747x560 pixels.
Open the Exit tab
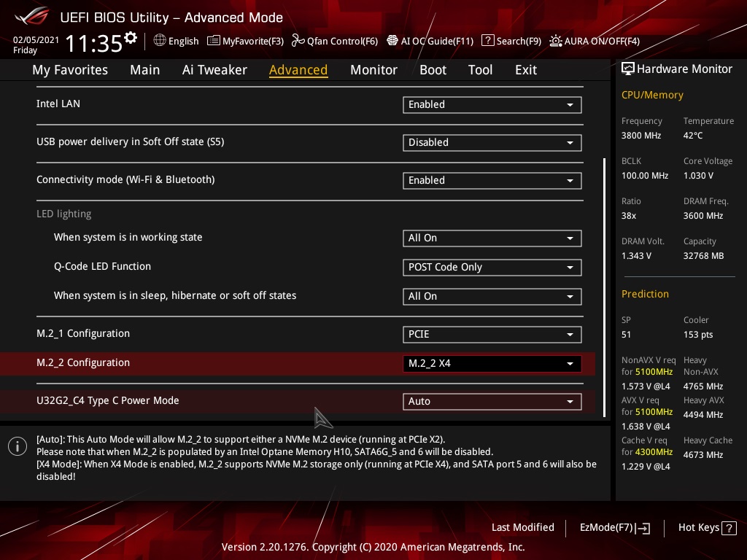click(526, 70)
